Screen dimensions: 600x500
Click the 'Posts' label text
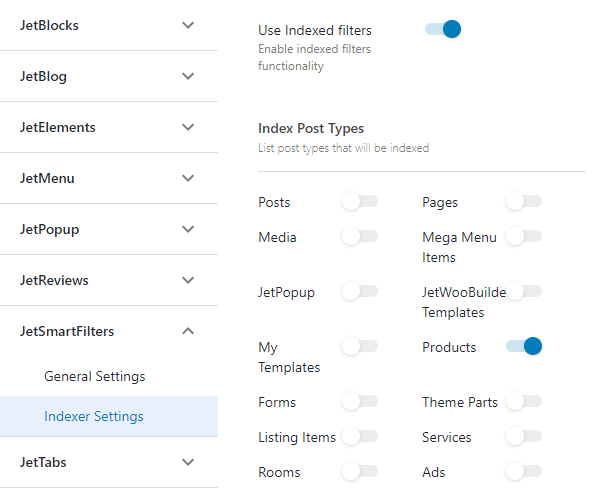[x=274, y=202]
